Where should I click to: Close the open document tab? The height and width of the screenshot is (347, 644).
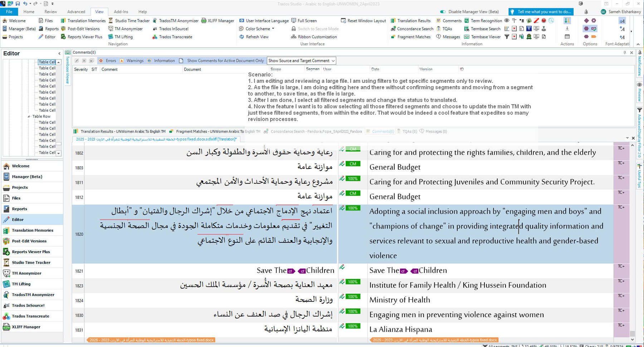(633, 138)
